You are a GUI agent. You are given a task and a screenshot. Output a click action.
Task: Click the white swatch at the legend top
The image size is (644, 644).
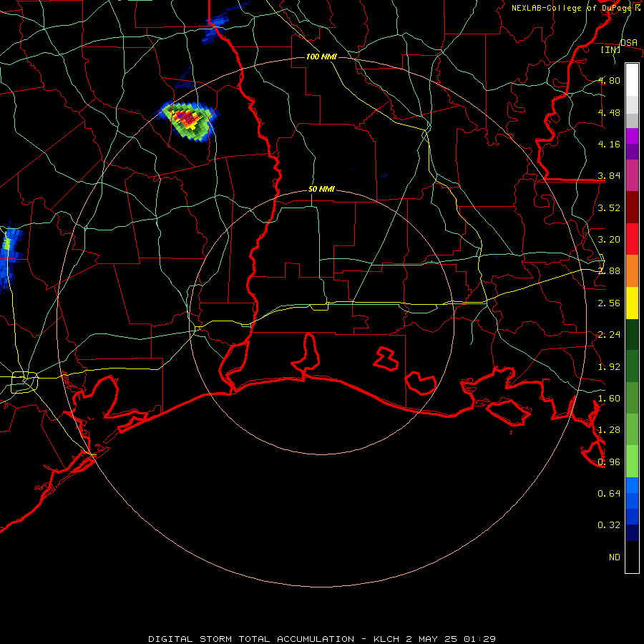pyautogui.click(x=632, y=79)
